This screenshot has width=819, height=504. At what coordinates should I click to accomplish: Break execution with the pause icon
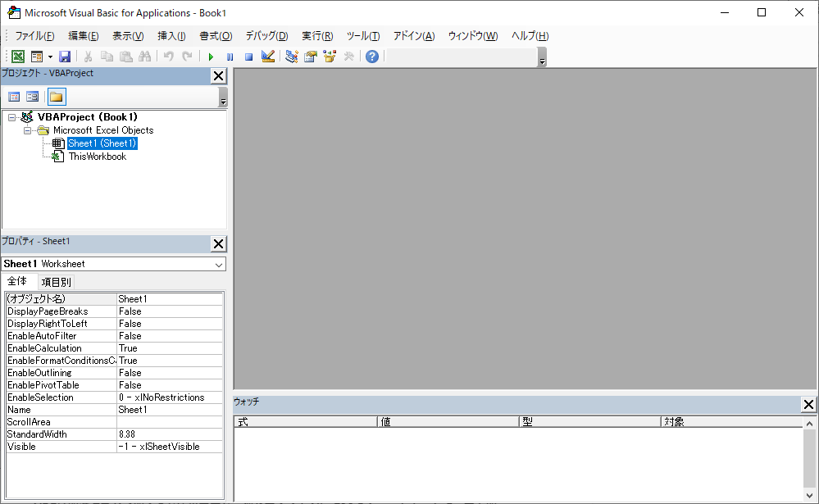(230, 57)
